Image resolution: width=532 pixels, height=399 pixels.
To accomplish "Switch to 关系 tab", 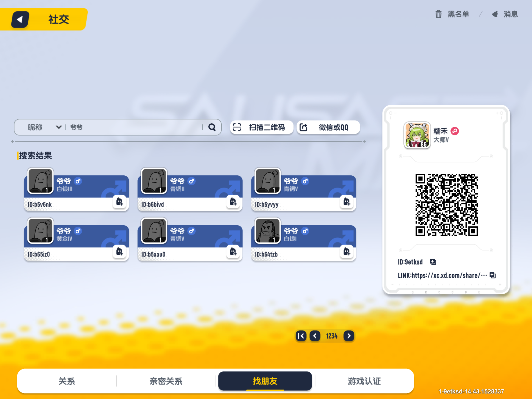I will pos(67,381).
